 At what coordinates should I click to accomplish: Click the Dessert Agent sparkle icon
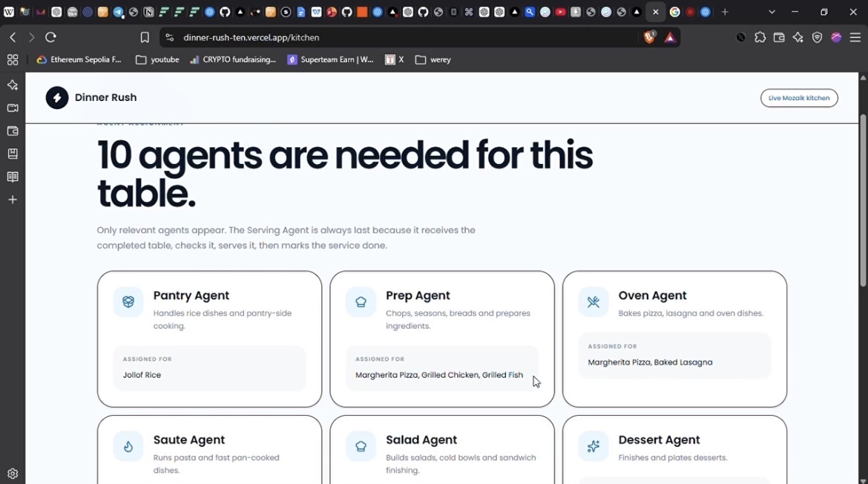(x=594, y=446)
